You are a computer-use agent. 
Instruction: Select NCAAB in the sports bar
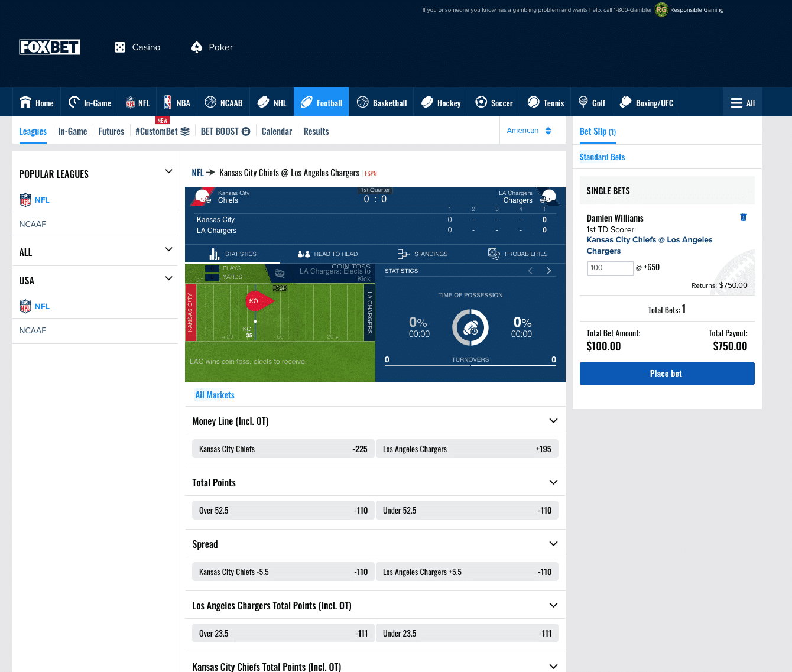point(223,102)
